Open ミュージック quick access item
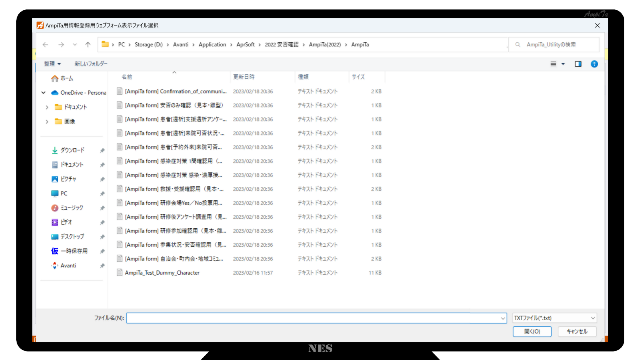This screenshot has height=360, width=640. click(67, 208)
